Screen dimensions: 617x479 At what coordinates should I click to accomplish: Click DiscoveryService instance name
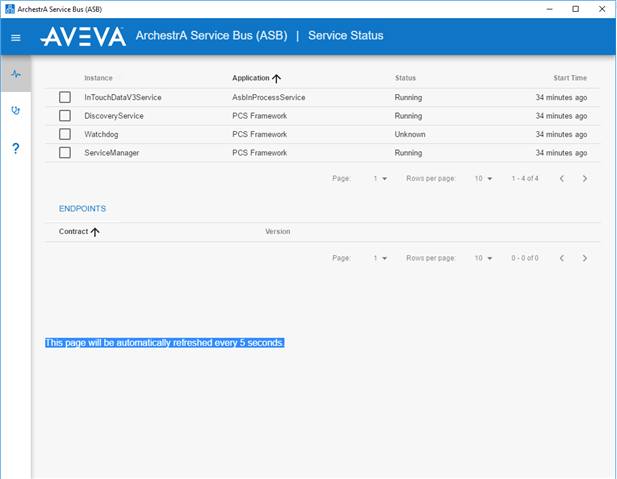tap(114, 116)
